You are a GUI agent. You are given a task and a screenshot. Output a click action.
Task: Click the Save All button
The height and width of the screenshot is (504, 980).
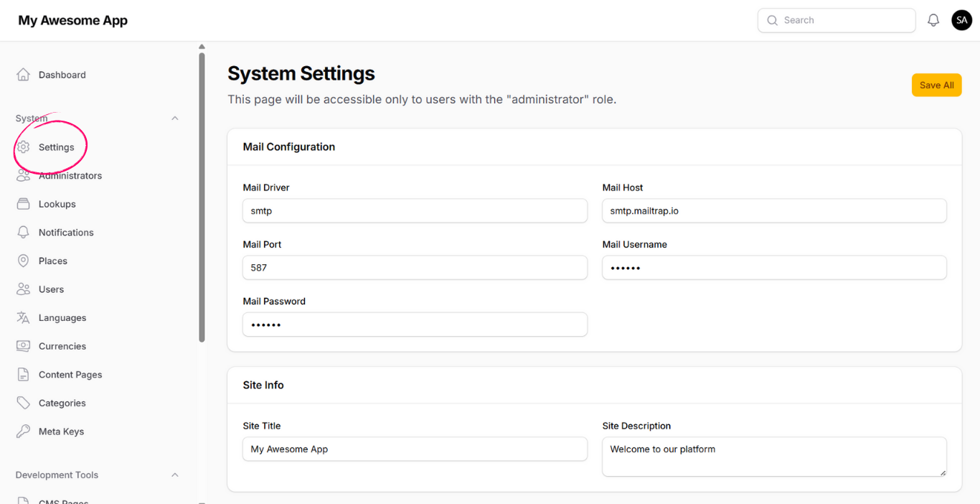click(x=936, y=85)
